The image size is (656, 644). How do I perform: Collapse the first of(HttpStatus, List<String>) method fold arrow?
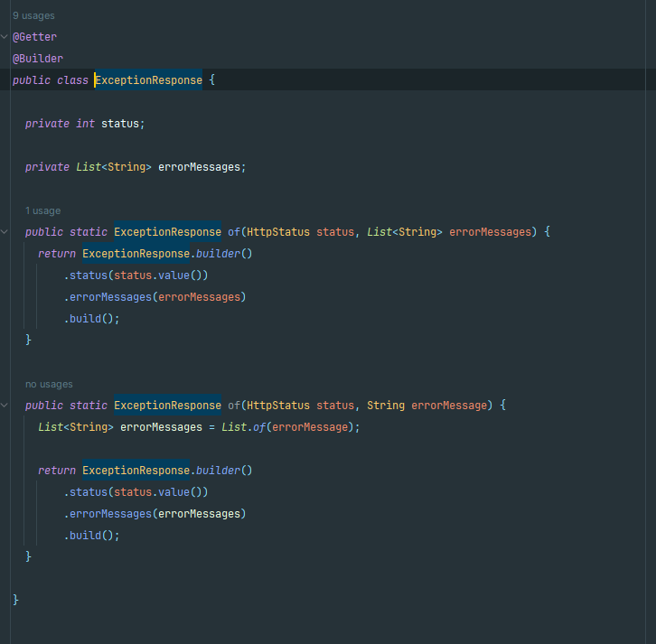click(5, 231)
